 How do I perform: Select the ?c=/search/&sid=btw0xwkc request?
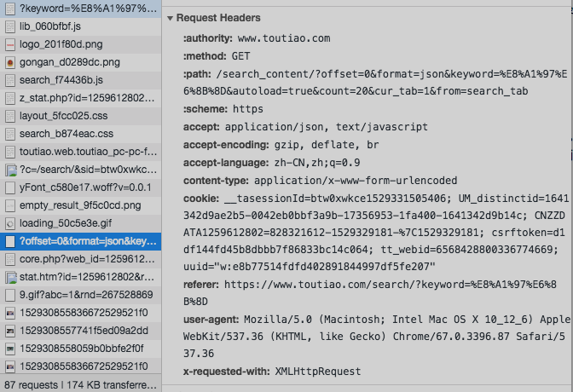80,170
